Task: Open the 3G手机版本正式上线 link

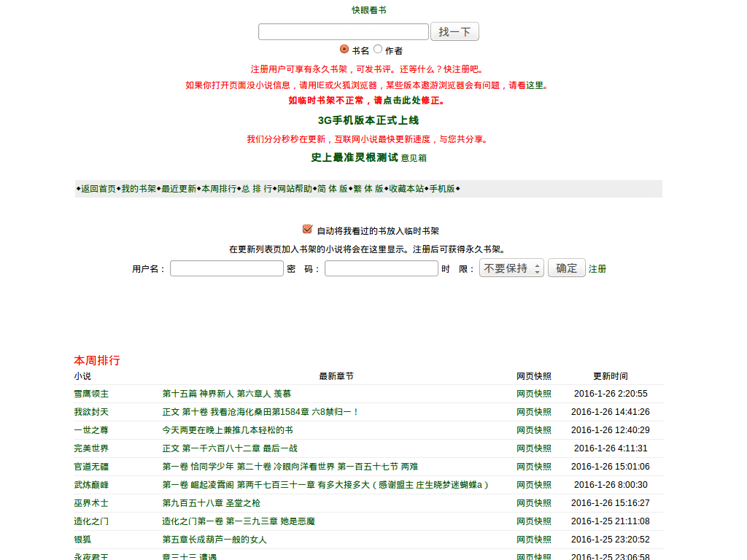Action: pyautogui.click(x=368, y=120)
